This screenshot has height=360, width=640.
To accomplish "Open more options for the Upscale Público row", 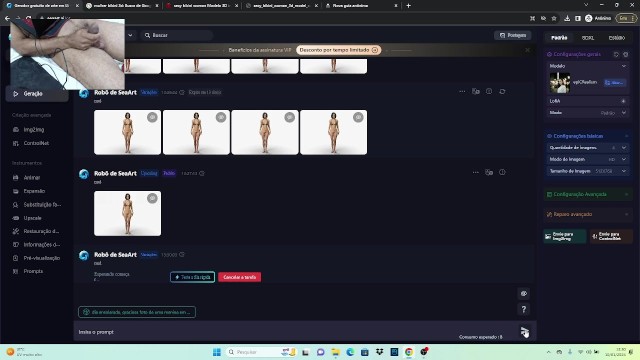I will [x=476, y=172].
